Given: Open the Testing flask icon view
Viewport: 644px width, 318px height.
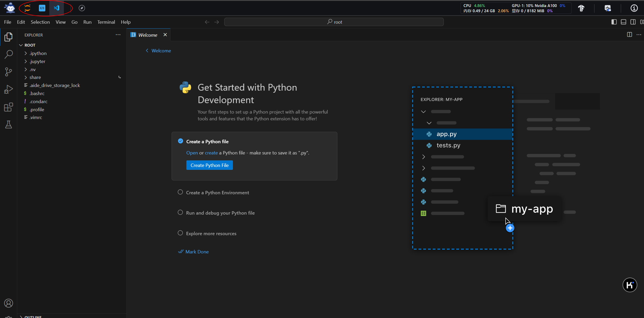Looking at the screenshot, I should (x=8, y=124).
